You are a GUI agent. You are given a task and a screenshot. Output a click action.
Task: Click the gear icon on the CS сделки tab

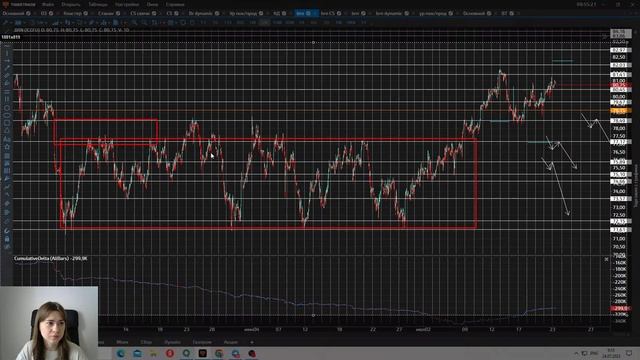[154, 13]
